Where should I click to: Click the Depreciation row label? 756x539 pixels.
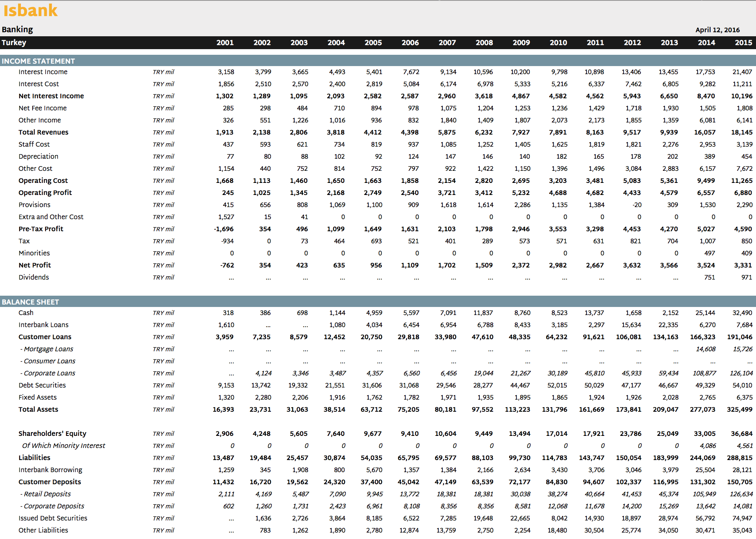(x=38, y=156)
